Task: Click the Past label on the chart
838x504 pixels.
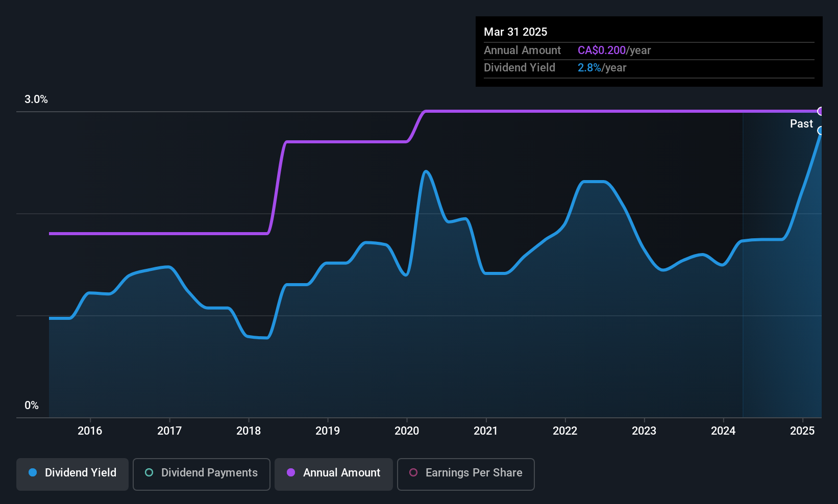Action: (x=801, y=124)
